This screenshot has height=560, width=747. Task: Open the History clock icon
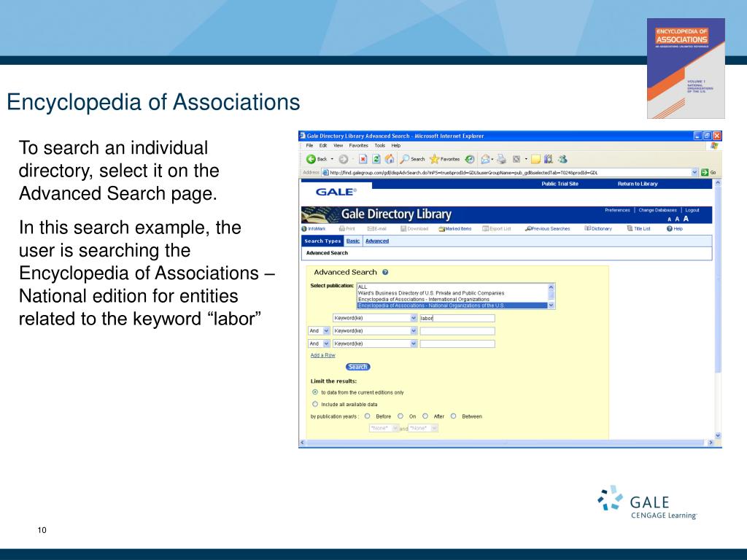[470, 159]
